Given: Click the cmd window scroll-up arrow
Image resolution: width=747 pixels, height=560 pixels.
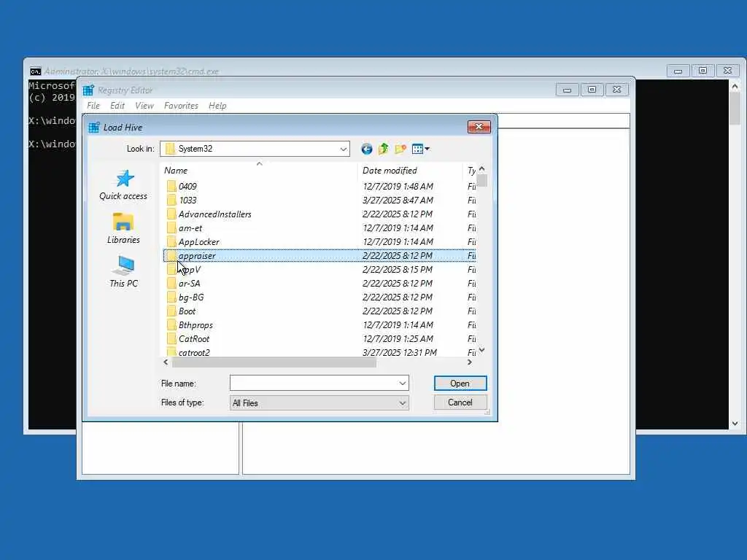Looking at the screenshot, I should coord(735,86).
